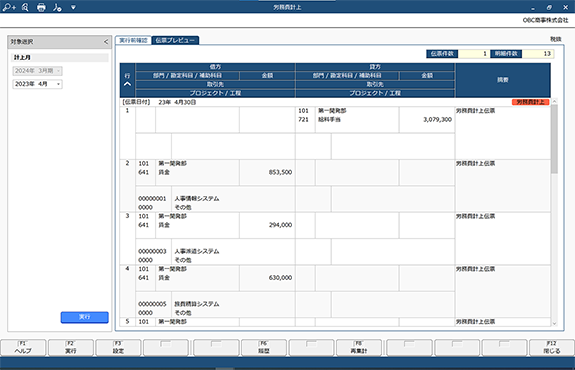The image size is (575, 370).
Task: Click the PDF export icon
Action: pyautogui.click(x=57, y=7)
